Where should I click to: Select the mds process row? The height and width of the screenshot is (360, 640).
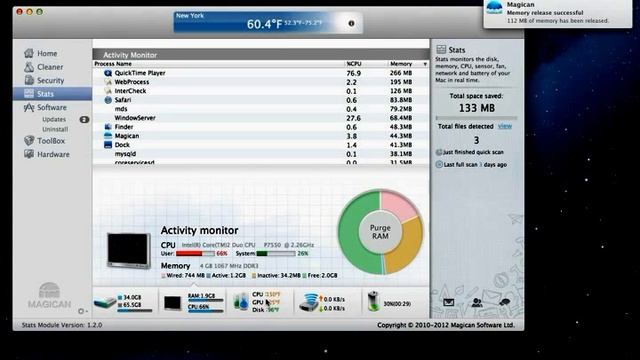pos(261,109)
